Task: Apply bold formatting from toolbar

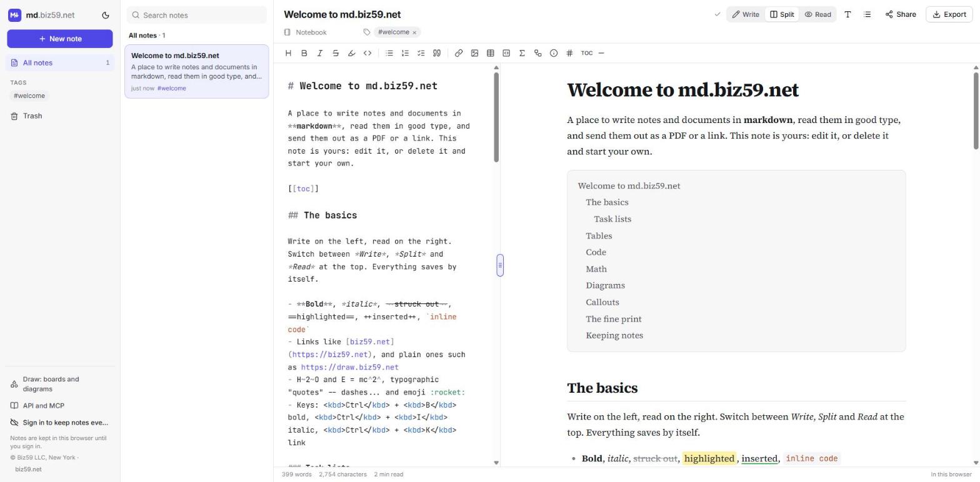Action: pos(304,53)
